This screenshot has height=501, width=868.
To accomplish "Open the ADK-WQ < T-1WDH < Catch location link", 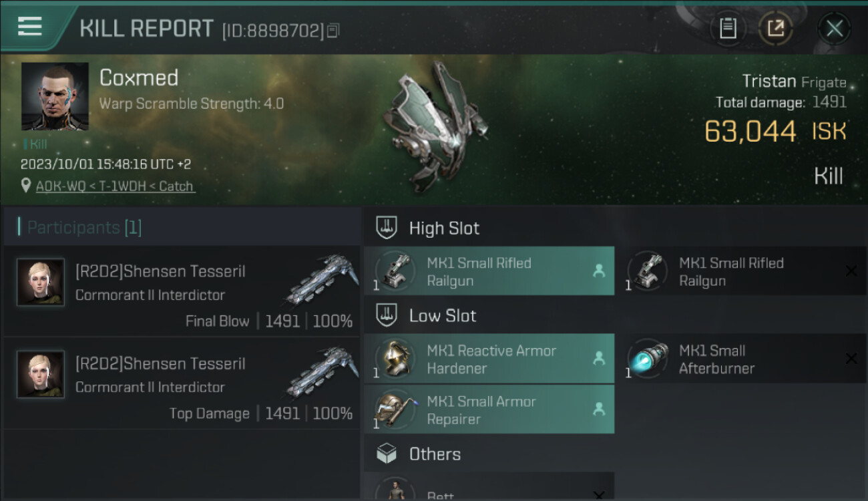I will pos(115,186).
